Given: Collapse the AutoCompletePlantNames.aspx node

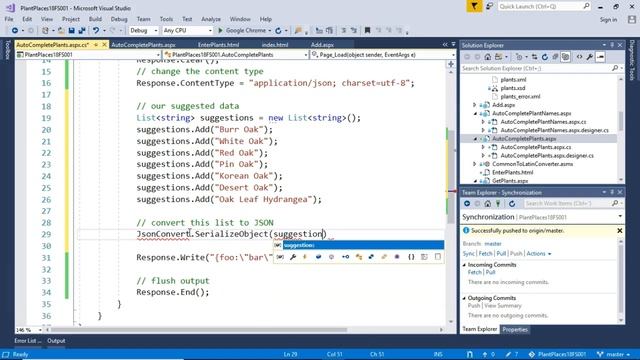Looking at the screenshot, I should 475,113.
